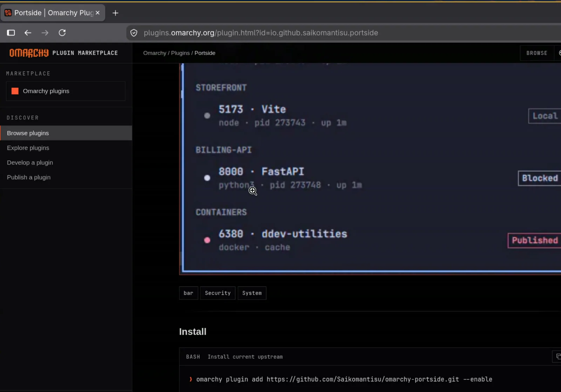This screenshot has width=561, height=392.
Task: Click the bar tag chip
Action: click(x=188, y=293)
